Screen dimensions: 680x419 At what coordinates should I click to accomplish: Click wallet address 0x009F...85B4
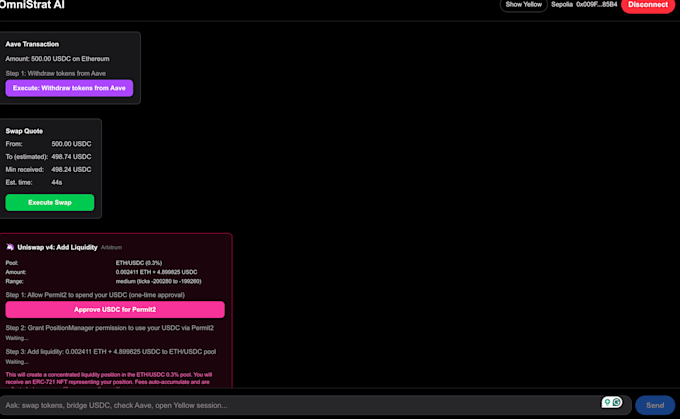click(x=596, y=4)
